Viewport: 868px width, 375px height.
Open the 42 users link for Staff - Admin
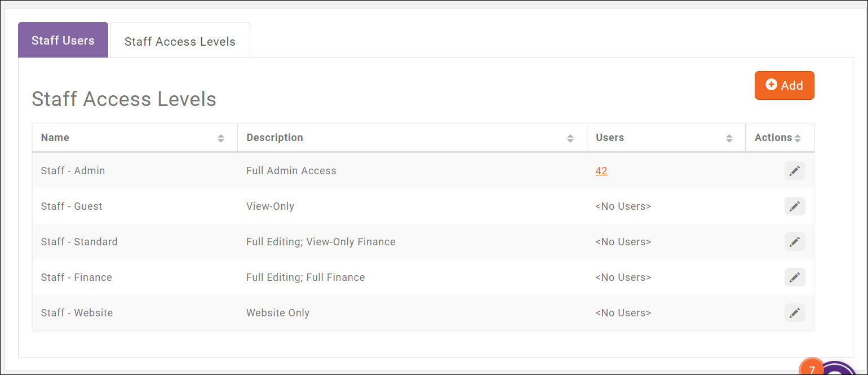click(x=601, y=170)
